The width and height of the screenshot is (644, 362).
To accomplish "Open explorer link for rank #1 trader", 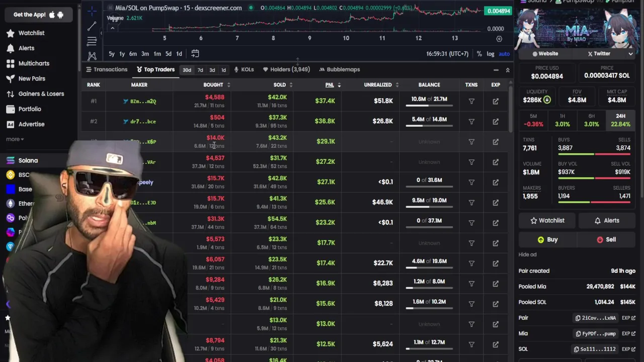I will tap(496, 101).
